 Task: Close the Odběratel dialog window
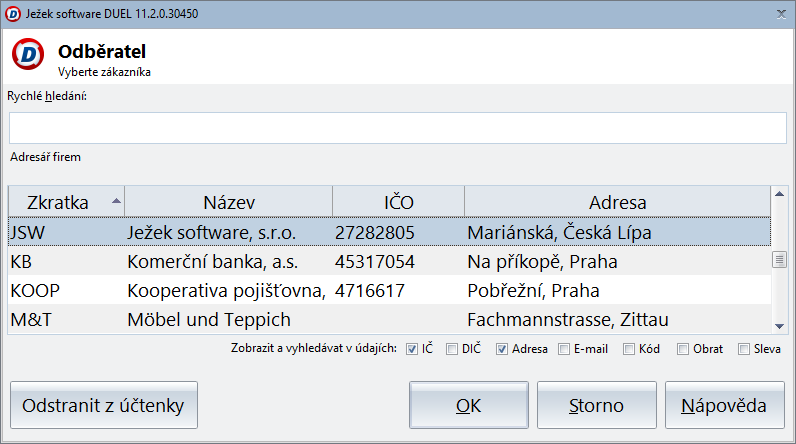781,14
